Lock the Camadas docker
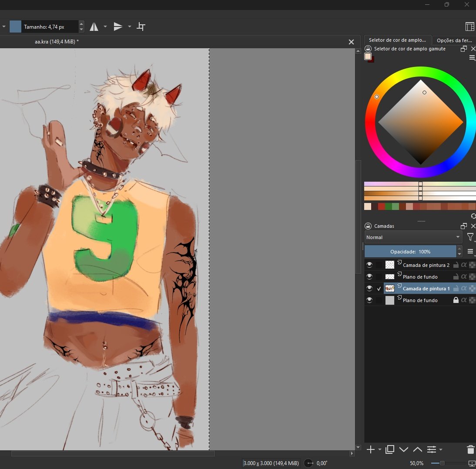 tap(368, 226)
